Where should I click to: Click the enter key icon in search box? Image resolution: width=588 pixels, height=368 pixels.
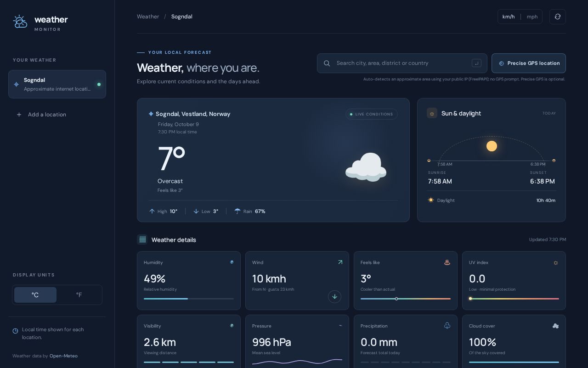pyautogui.click(x=476, y=63)
